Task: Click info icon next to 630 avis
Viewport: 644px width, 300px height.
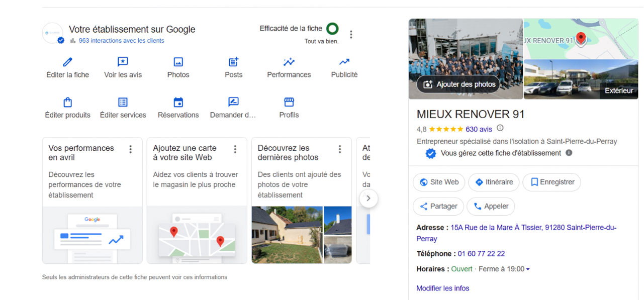Action: click(500, 128)
